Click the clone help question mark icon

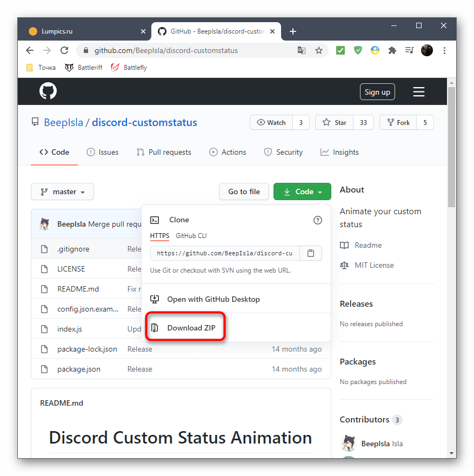point(317,220)
